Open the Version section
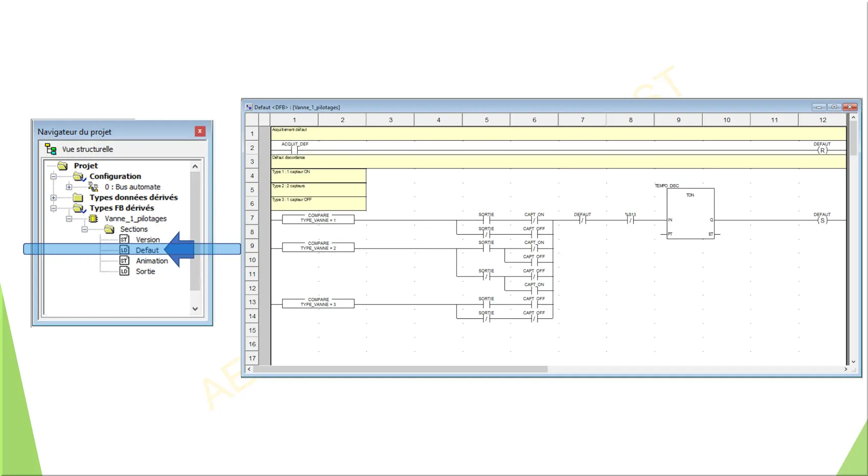Image resolution: width=868 pixels, height=476 pixels. coord(148,240)
